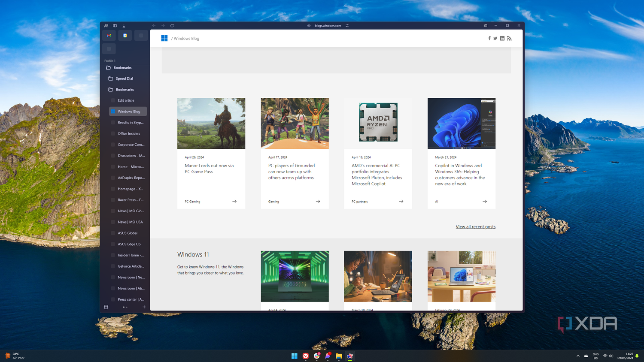644x362 pixels.
Task: Click the green laptop thumbnail under Windows 11
Action: point(295,276)
